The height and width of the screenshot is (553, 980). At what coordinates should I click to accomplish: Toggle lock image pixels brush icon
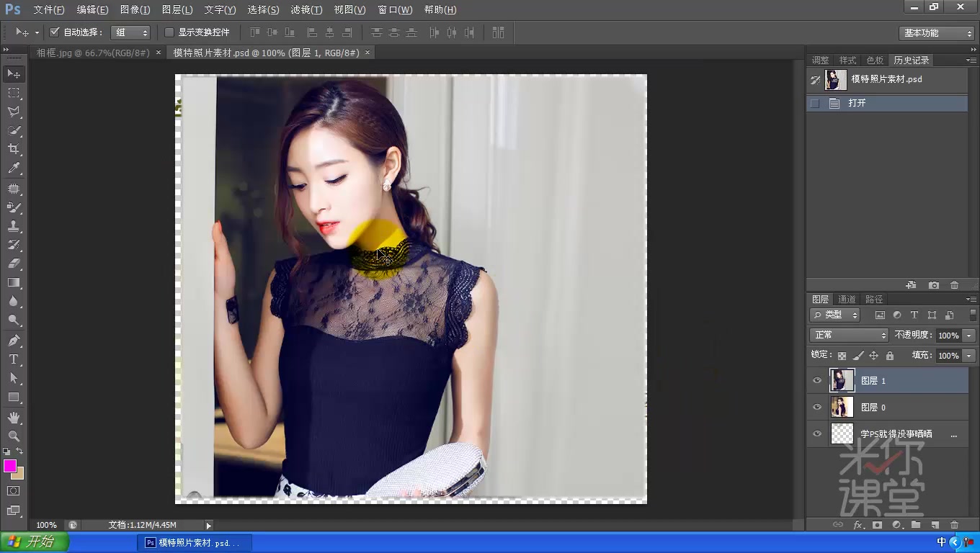tap(857, 356)
